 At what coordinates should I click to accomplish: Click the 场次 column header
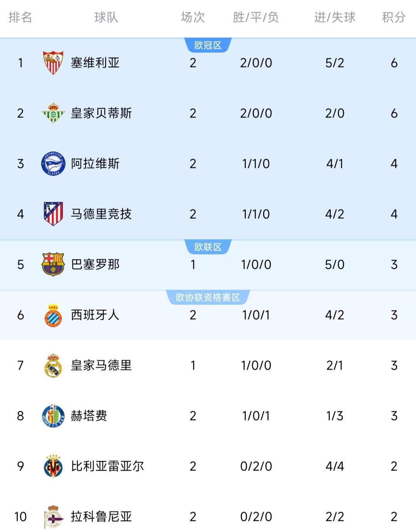coord(193,17)
